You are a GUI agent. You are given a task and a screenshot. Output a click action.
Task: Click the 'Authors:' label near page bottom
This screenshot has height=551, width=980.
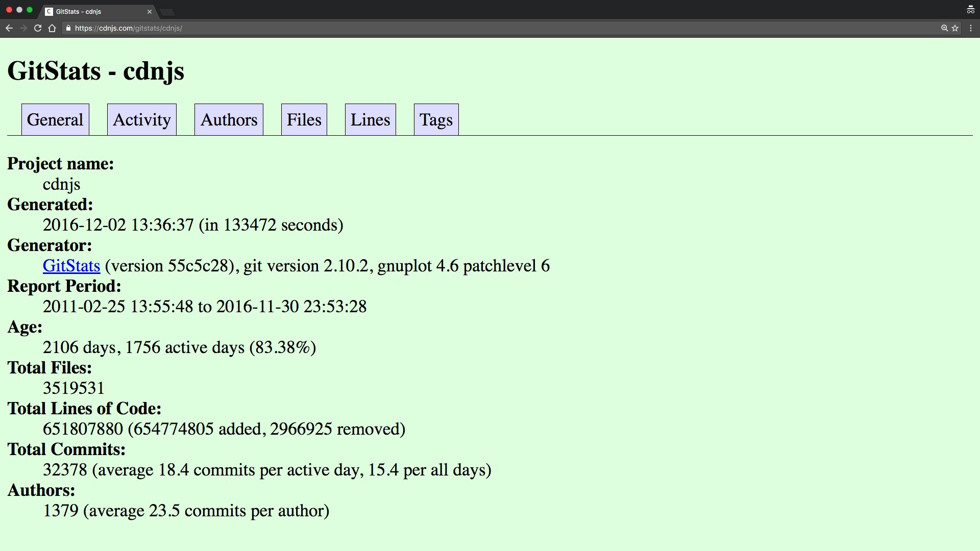(41, 490)
